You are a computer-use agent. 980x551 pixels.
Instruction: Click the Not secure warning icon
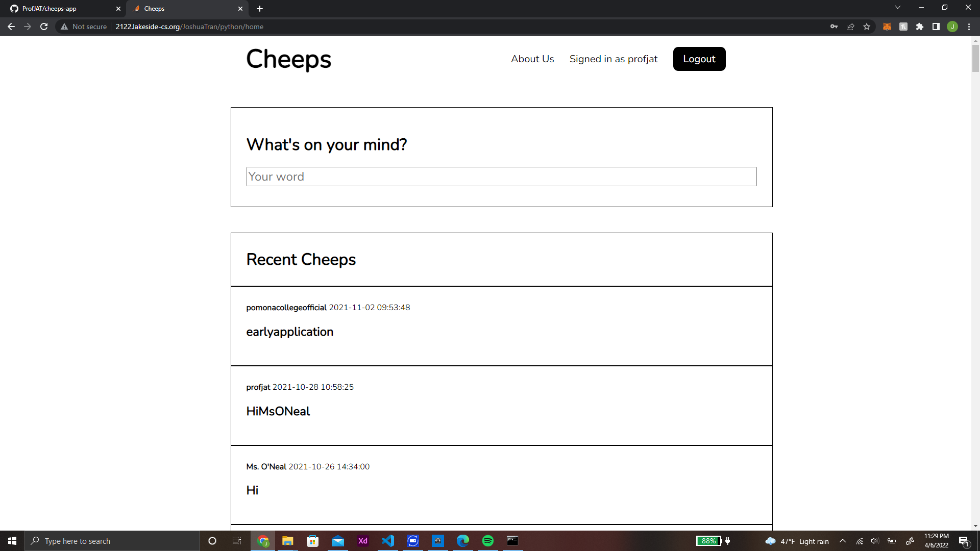pos(64,27)
